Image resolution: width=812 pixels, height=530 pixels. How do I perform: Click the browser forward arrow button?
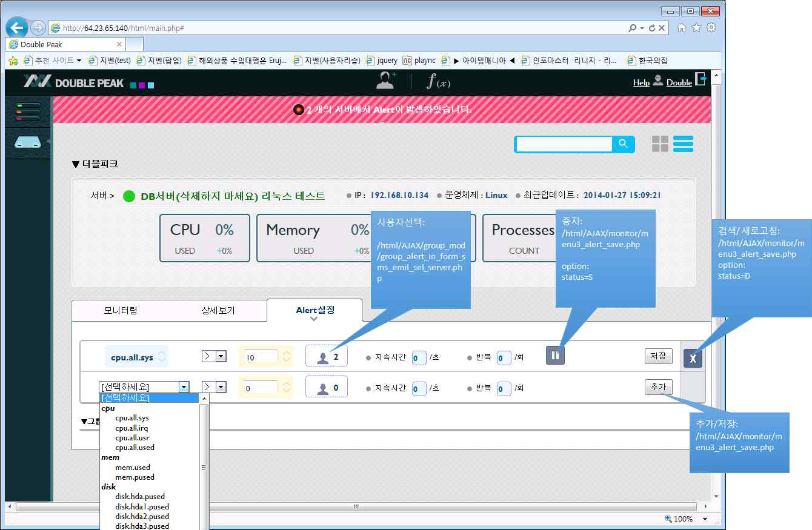click(x=38, y=28)
